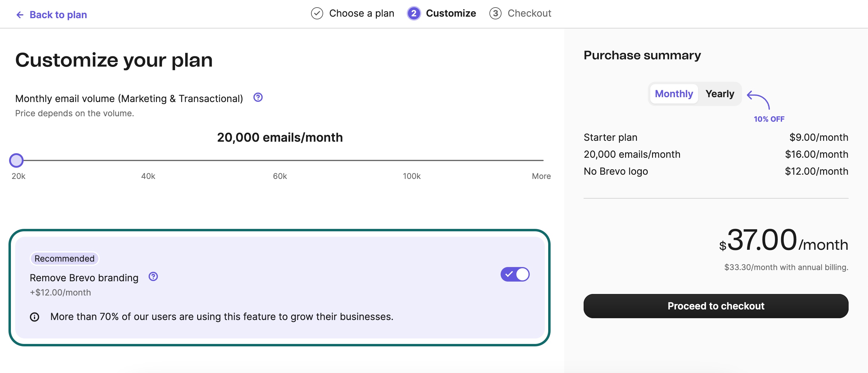Image resolution: width=868 pixels, height=373 pixels.
Task: Select Monthly billing option
Action: coord(674,94)
